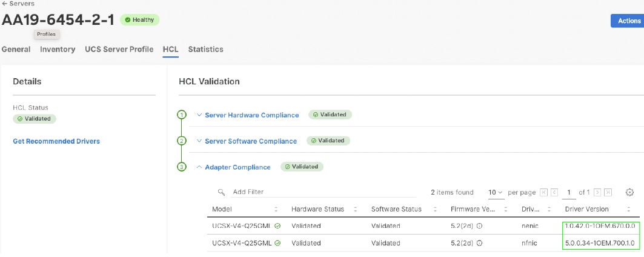Open Get Recommended Drivers link
Screen dimensions: 644x257
[x=56, y=141]
